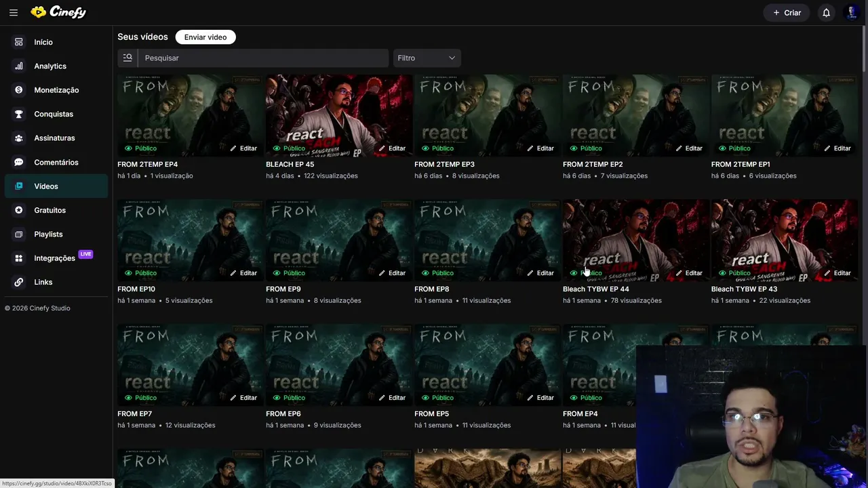Click the eye icon on Bleach TYBW EP 43
The height and width of the screenshot is (488, 868).
tap(722, 273)
